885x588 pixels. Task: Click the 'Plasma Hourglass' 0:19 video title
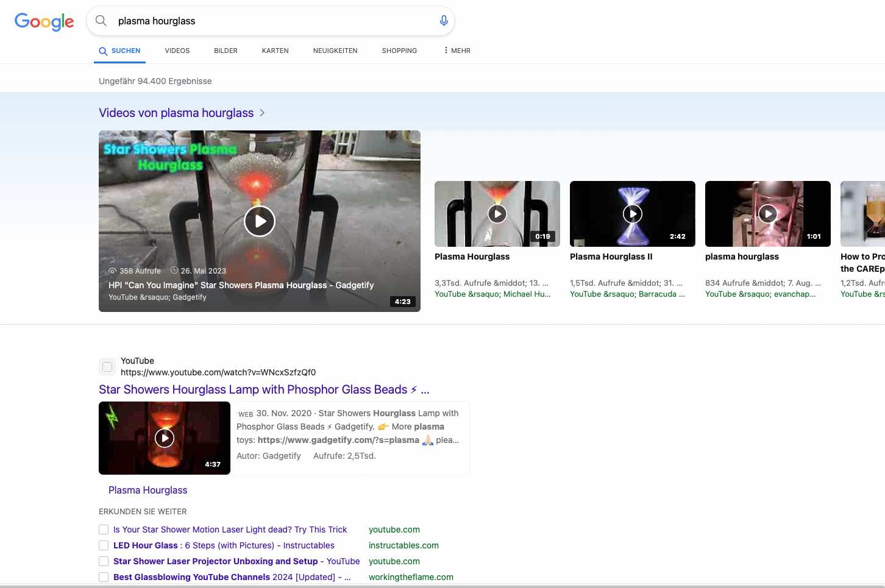tap(472, 257)
